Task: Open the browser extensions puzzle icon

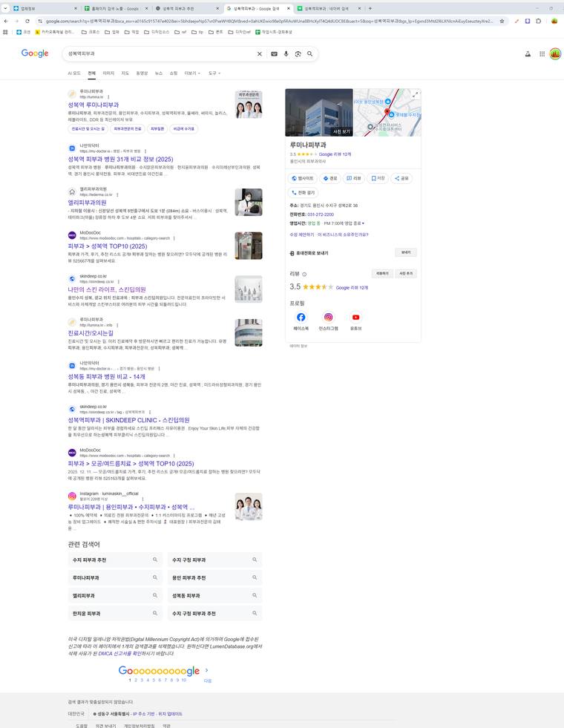Action: tap(539, 21)
